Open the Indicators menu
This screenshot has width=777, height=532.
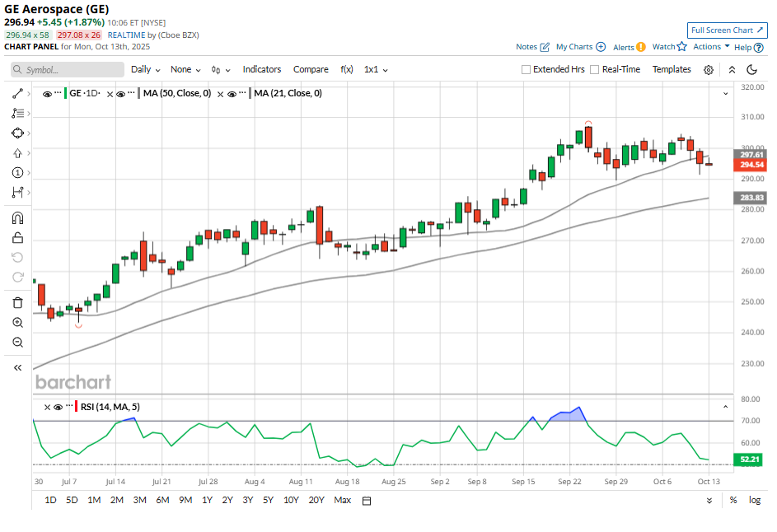pyautogui.click(x=261, y=70)
